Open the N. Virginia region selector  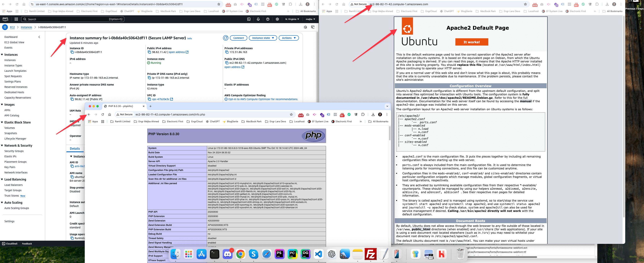pyautogui.click(x=292, y=19)
